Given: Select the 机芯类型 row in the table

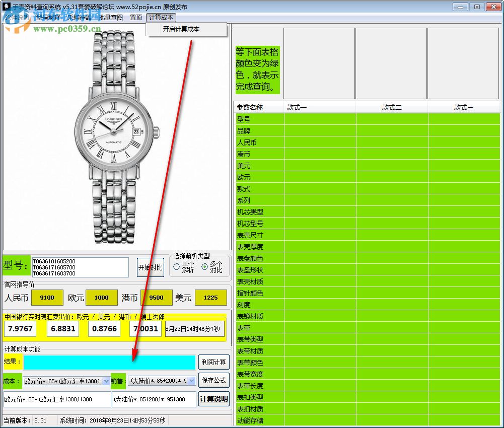Looking at the screenshot, I should pos(368,212).
